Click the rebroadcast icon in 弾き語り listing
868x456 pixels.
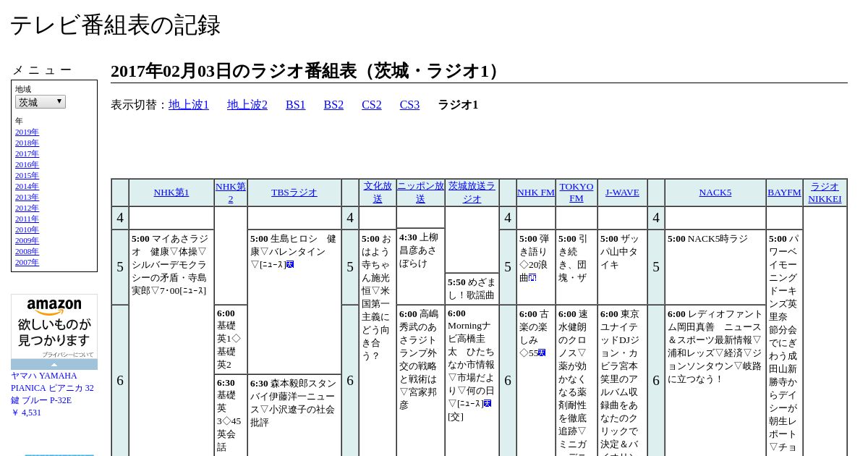[x=532, y=278]
